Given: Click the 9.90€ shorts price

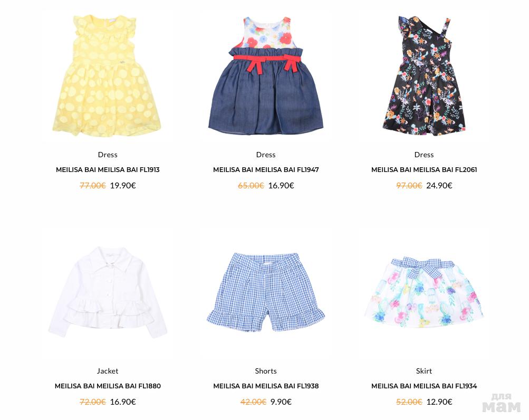Looking at the screenshot, I should 281,402.
